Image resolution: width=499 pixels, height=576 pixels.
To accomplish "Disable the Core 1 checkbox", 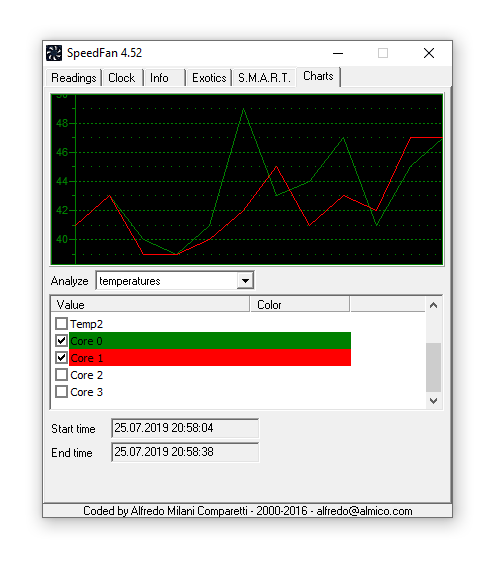I will [x=61, y=357].
